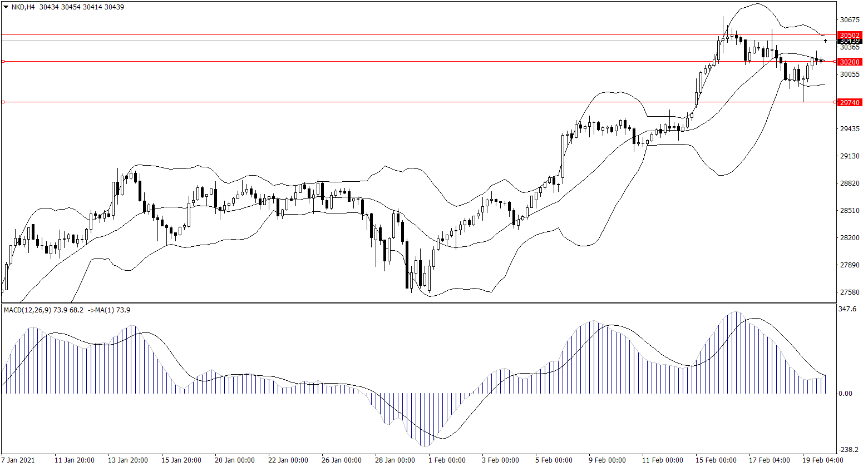Click the black 30439 current price tag

850,41
